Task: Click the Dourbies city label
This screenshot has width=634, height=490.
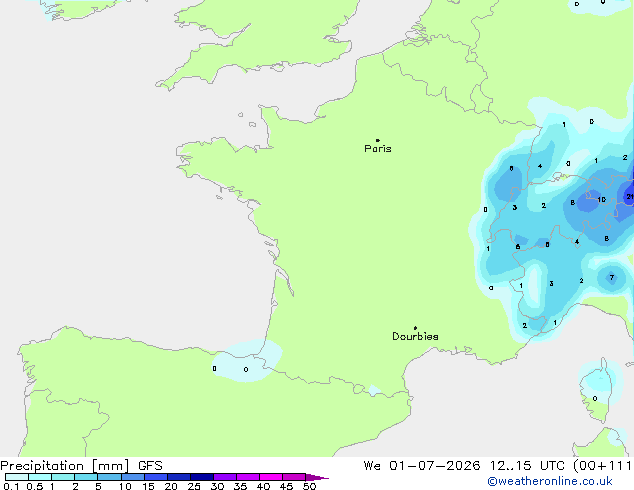Action: pyautogui.click(x=415, y=336)
